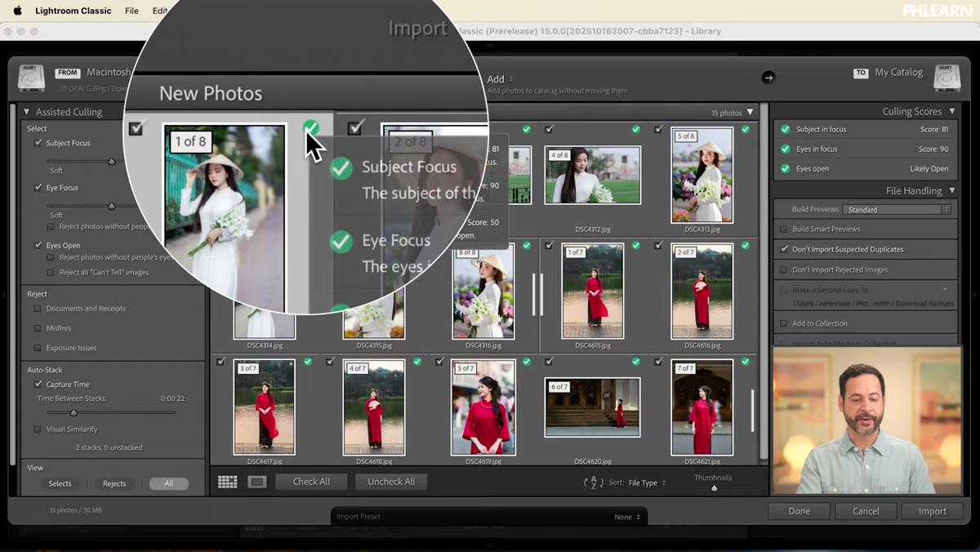The height and width of the screenshot is (552, 980).
Task: Click green culling check on DSC4618.jpg
Action: tap(416, 361)
